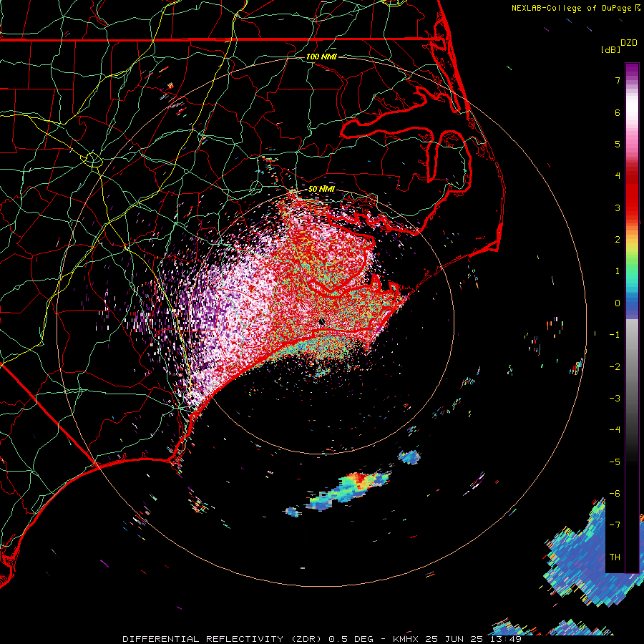Click the 6 tick label on color scale

coord(618,112)
